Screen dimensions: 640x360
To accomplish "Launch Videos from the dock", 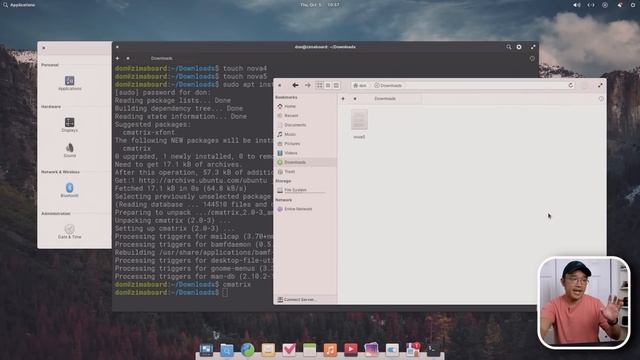I will [x=351, y=350].
